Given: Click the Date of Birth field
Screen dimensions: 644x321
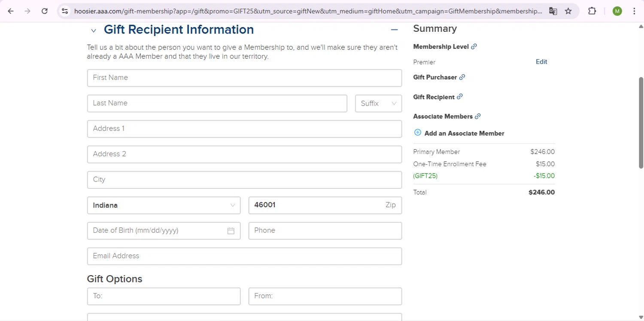Looking at the screenshot, I should coord(164,230).
